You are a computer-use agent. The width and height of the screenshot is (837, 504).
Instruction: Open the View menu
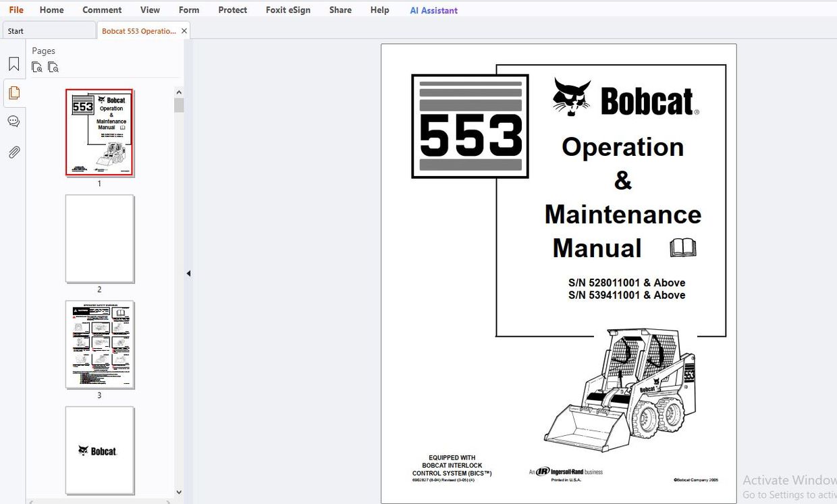tap(149, 9)
